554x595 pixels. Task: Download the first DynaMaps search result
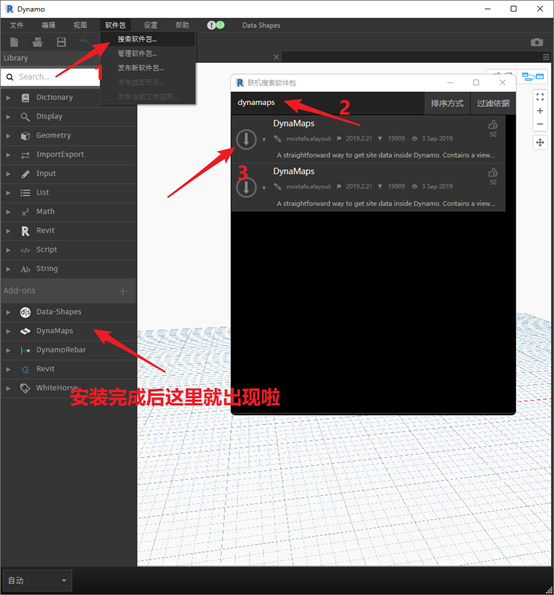tap(246, 139)
